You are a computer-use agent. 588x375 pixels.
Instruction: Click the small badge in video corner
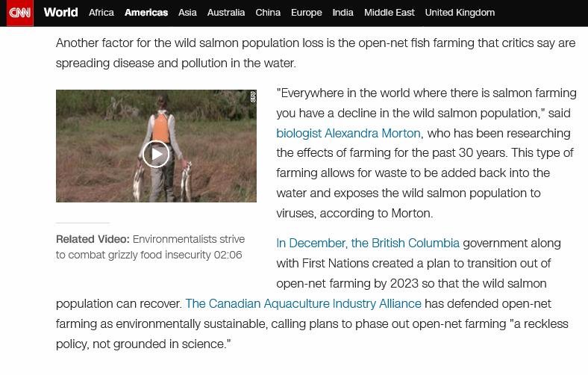tap(253, 97)
